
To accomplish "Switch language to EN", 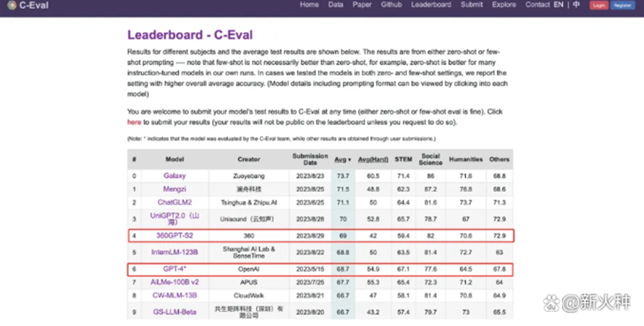I will pyautogui.click(x=558, y=4).
